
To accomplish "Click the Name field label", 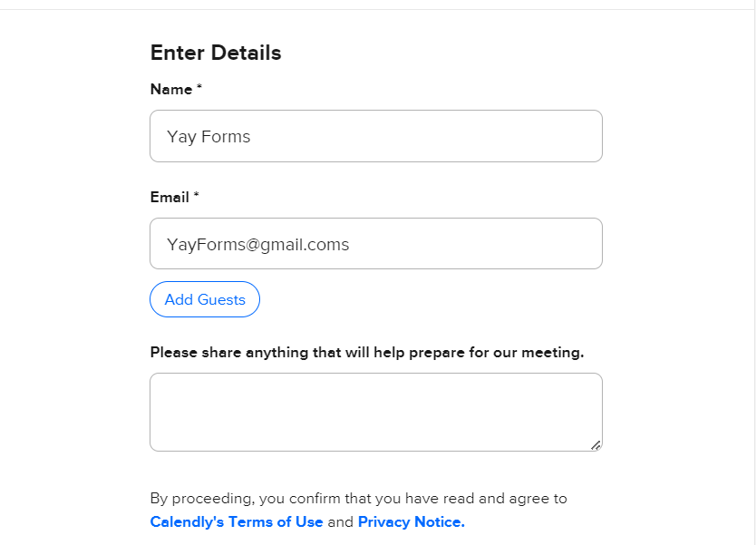I will tap(171, 89).
